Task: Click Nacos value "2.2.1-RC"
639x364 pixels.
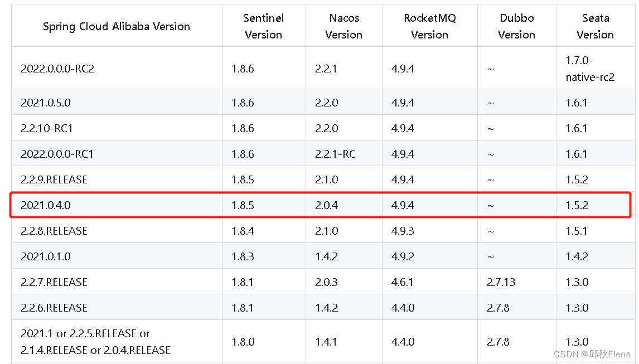Action: click(x=336, y=154)
